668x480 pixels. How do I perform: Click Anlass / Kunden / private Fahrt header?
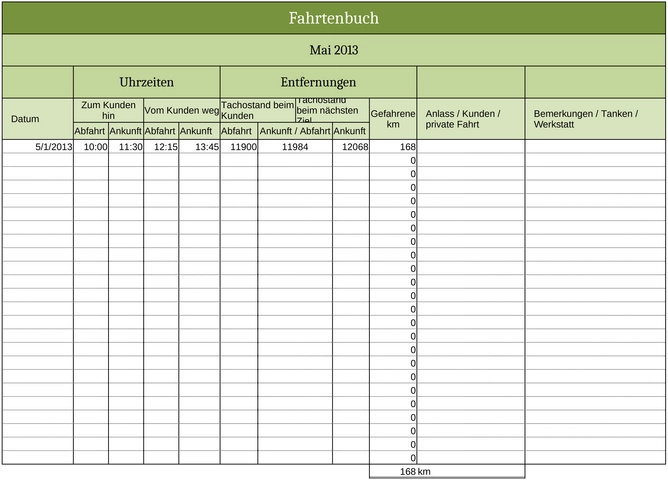pos(471,119)
